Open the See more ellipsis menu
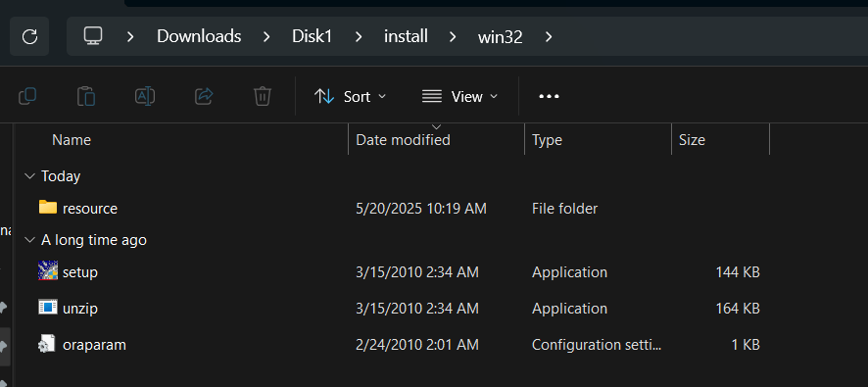 point(549,96)
